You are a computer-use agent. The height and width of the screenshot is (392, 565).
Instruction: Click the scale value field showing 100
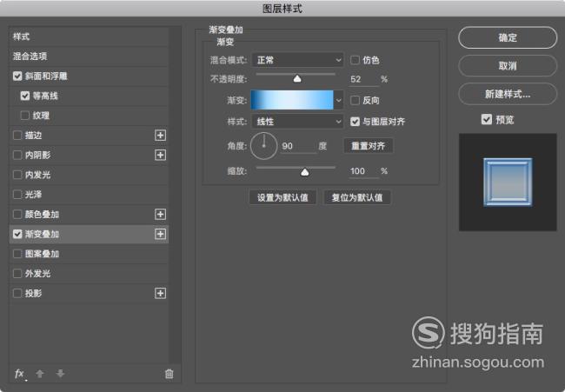coord(364,171)
